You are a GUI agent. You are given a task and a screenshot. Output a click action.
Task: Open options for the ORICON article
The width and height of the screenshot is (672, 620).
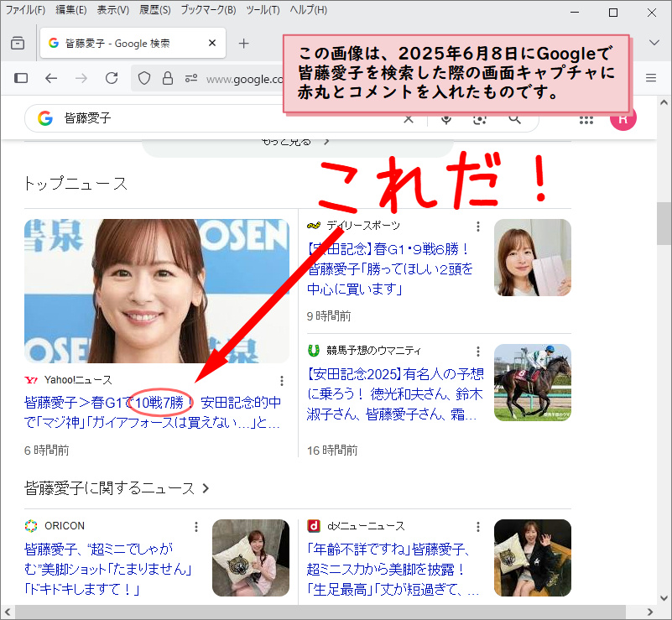tap(195, 527)
